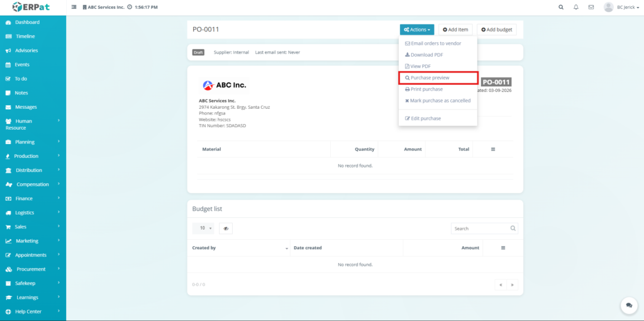Click the Add budget button
Viewport: 644px width, 321px height.
496,30
